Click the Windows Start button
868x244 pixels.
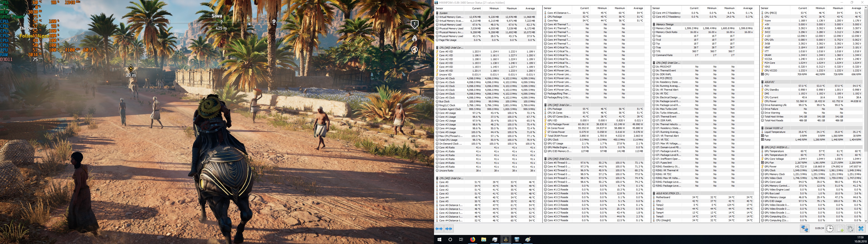point(439,239)
